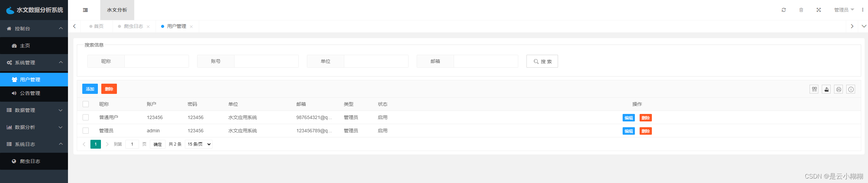Open the column filter grid icon
Image resolution: width=868 pixels, height=183 pixels.
click(x=814, y=89)
